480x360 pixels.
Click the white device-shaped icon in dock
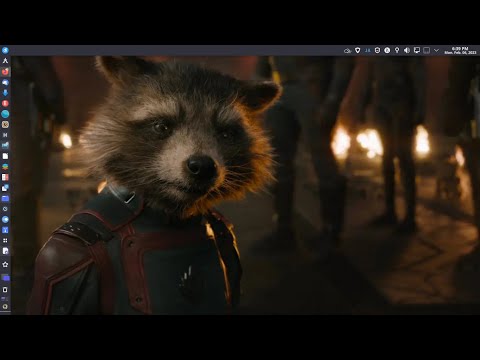[x=5, y=290]
